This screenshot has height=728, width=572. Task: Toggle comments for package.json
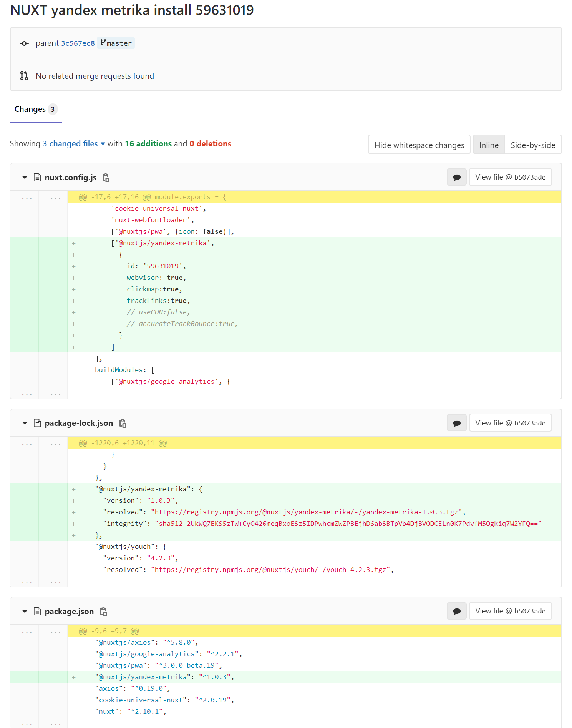(457, 611)
